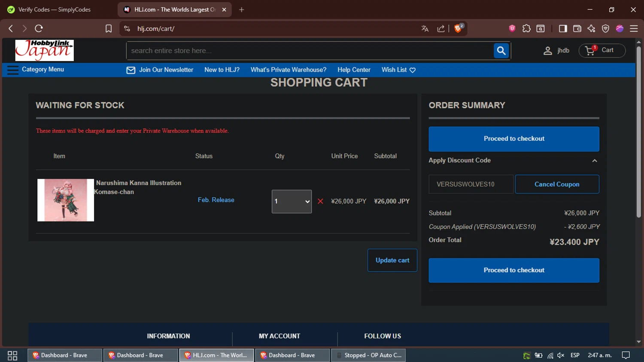Open Category Menu hamburger icon
Screen dimensions: 644x362
pos(13,70)
